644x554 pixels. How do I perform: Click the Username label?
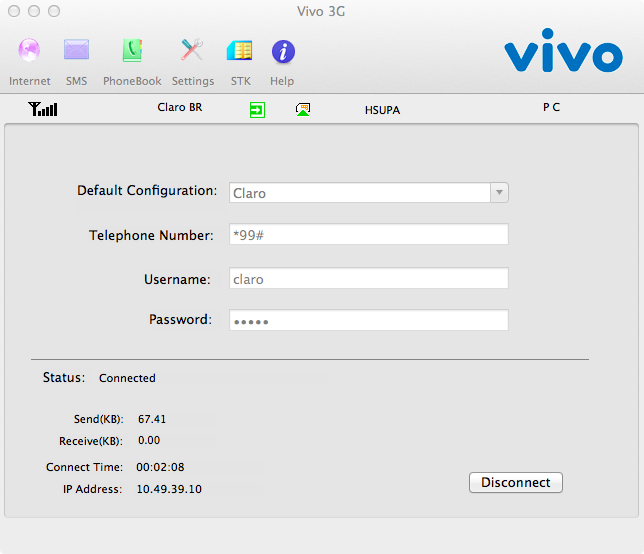tap(177, 279)
